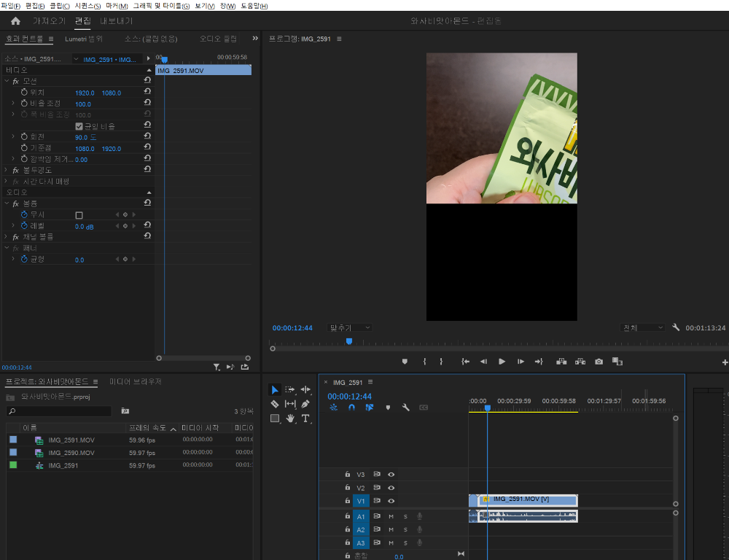This screenshot has width=729, height=560.
Task: Select the Rectangle tool
Action: (x=275, y=419)
